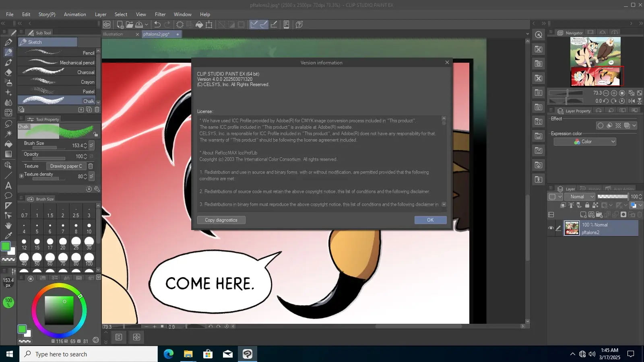Image resolution: width=644 pixels, height=362 pixels.
Task: Click the Undo arrow in command bar
Action: coord(157,25)
